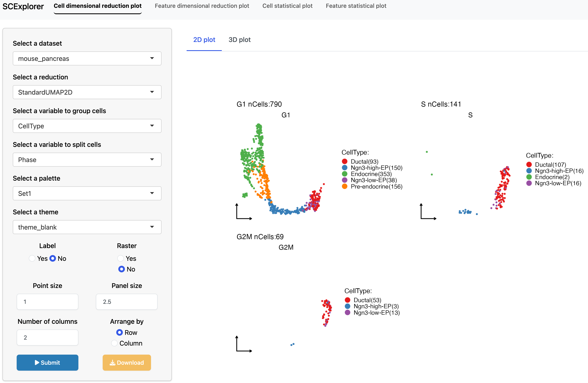Click the axis arrows icon of G1 plot
The height and width of the screenshot is (383, 588).
[244, 212]
